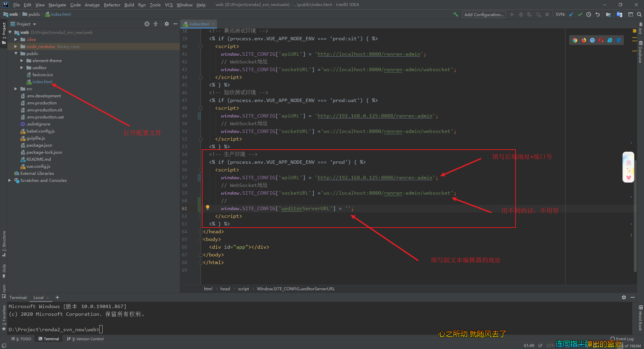Click Add Configuration button
The width and height of the screenshot is (644, 349).
pos(484,14)
